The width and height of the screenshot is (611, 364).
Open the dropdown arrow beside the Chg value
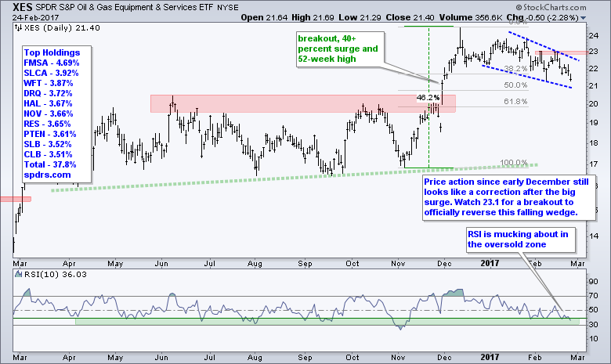coord(583,18)
